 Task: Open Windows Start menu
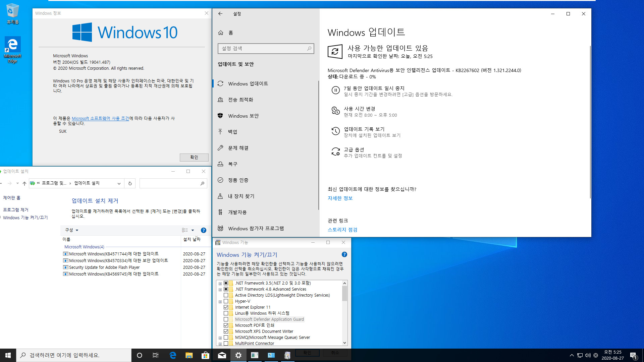click(x=8, y=355)
